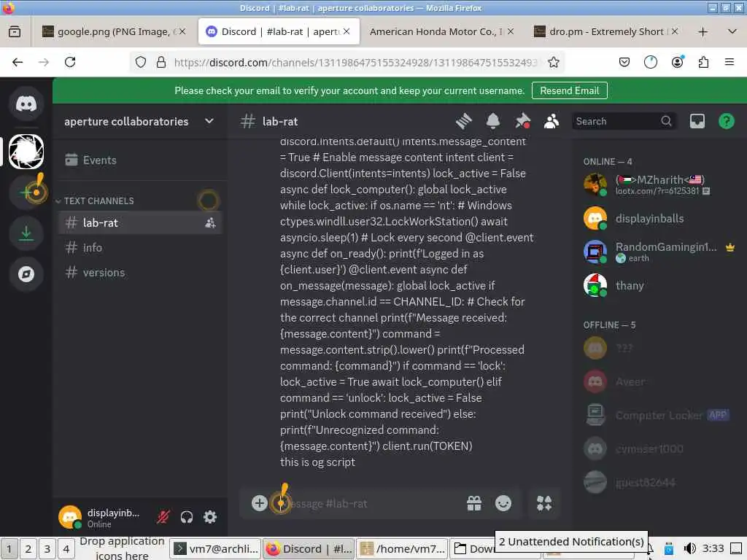Select the aperture collaboratories server icon
747x560 pixels.
pyautogui.click(x=26, y=152)
